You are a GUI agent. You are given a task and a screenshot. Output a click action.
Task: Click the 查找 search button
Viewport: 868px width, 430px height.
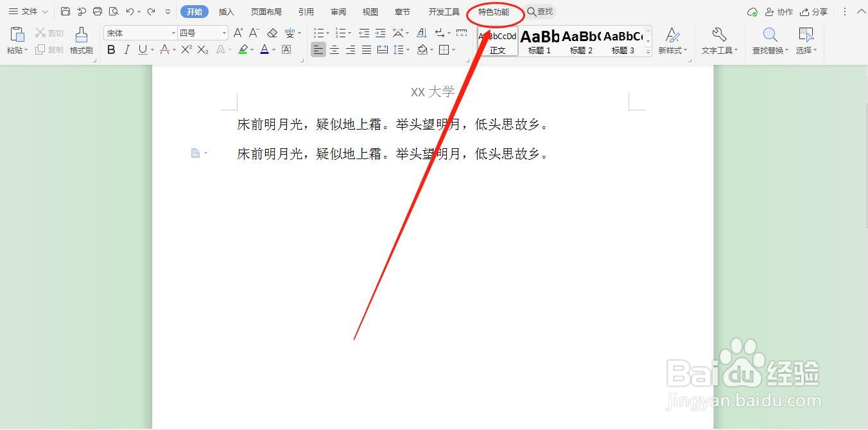[540, 11]
